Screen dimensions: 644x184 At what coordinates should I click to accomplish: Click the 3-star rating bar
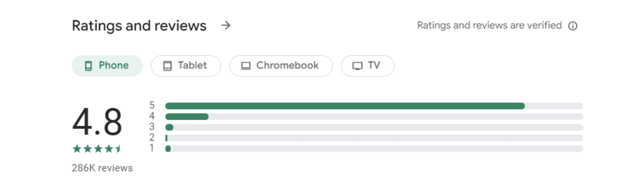pos(374,127)
